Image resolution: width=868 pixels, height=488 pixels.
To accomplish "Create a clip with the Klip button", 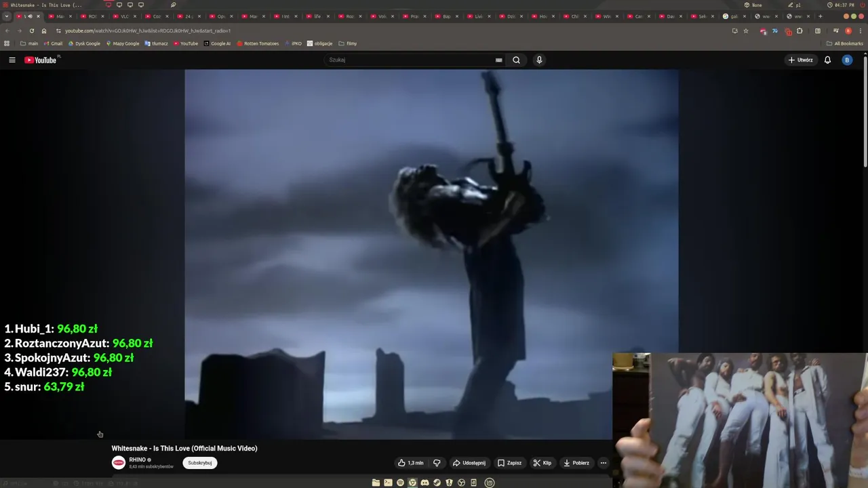I will point(542,463).
